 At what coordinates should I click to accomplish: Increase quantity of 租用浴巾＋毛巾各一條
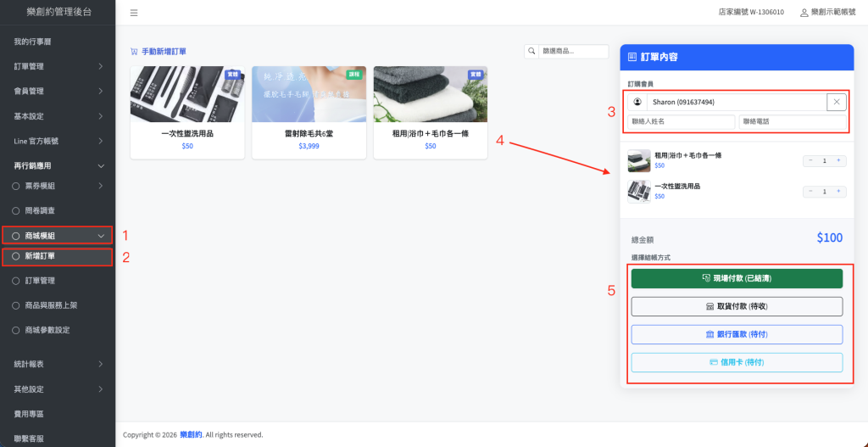pos(838,160)
